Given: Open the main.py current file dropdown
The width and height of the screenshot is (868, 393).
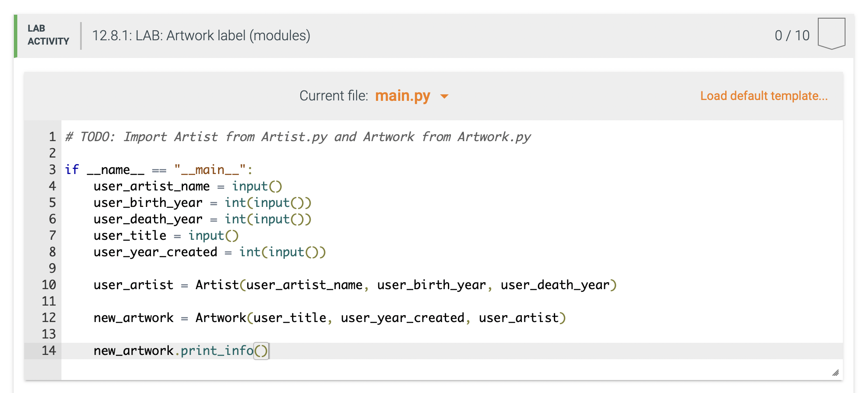Looking at the screenshot, I should (411, 96).
